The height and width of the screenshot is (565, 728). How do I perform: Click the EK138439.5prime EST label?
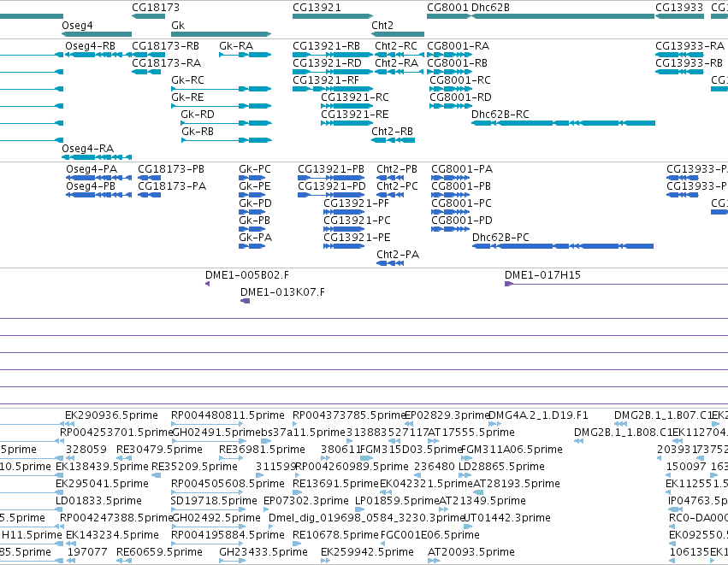coord(102,467)
